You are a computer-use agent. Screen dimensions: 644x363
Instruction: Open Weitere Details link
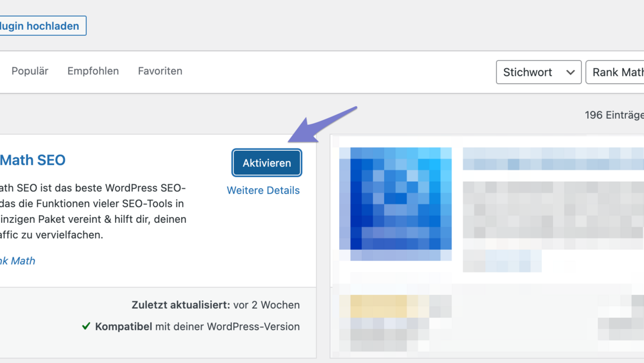(263, 190)
